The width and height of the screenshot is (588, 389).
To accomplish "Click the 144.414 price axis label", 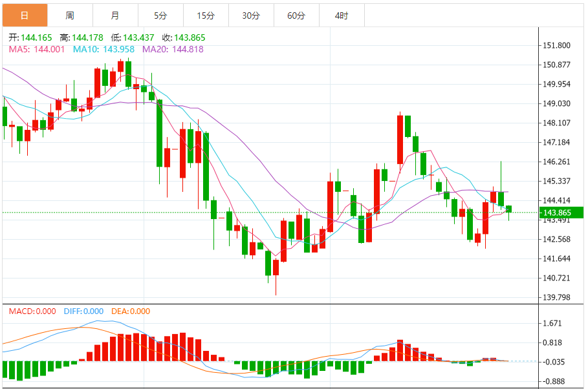I will tap(556, 200).
